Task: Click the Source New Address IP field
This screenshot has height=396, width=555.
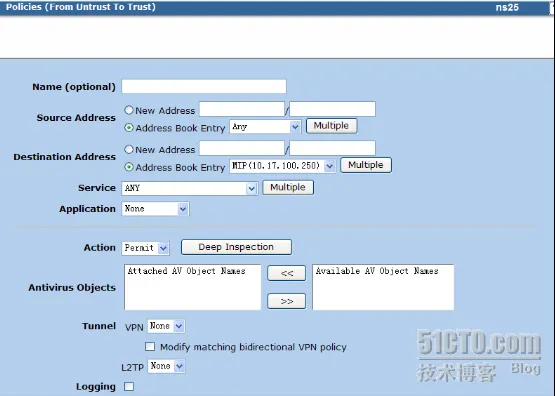Action: (242, 109)
